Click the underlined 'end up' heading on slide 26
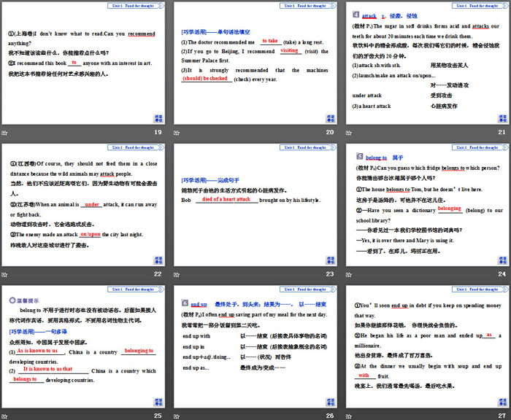 pyautogui.click(x=199, y=304)
